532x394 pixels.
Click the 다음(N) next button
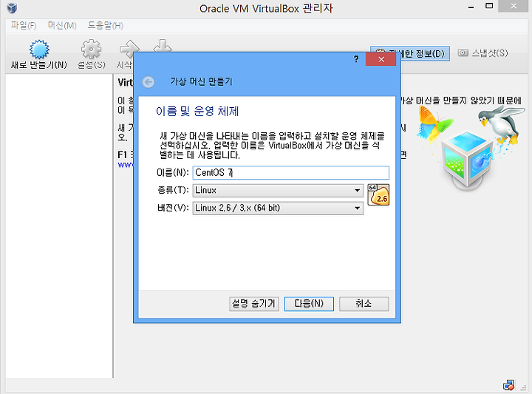pyautogui.click(x=309, y=304)
